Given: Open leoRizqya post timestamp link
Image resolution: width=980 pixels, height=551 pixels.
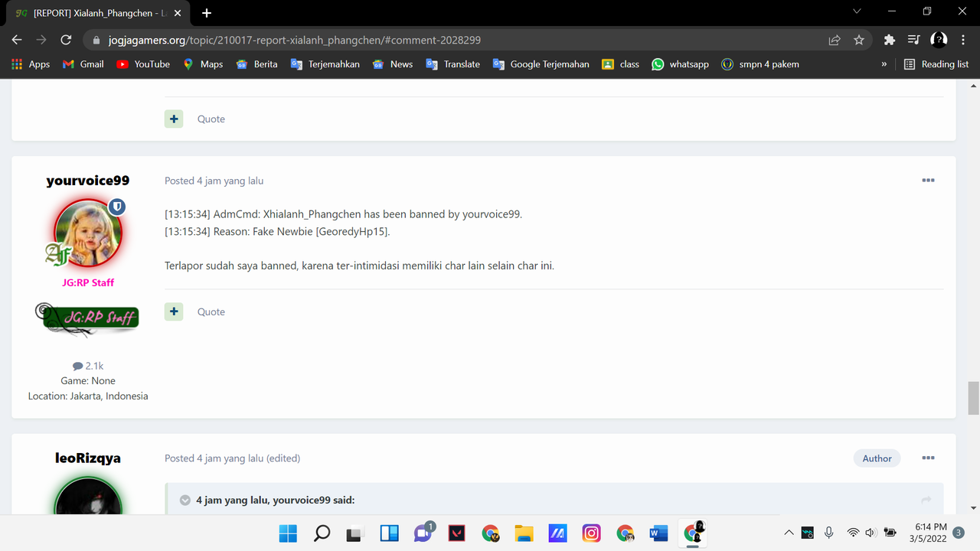Looking at the screenshot, I should 214,458.
